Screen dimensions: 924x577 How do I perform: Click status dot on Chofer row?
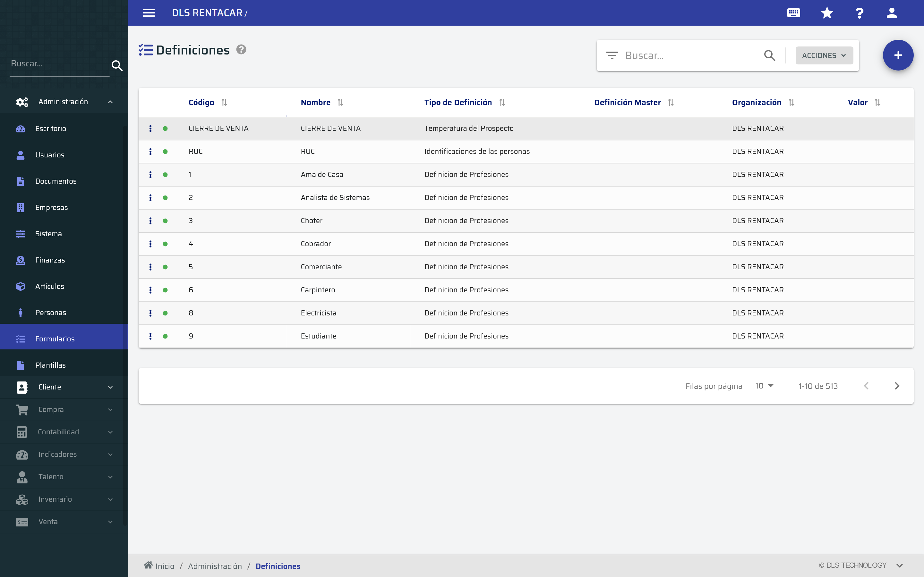pyautogui.click(x=165, y=221)
